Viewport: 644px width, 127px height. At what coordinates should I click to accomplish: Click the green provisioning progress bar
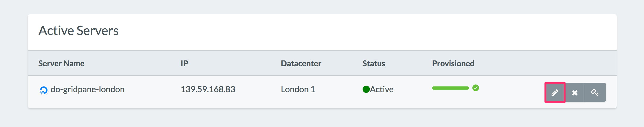click(450, 88)
